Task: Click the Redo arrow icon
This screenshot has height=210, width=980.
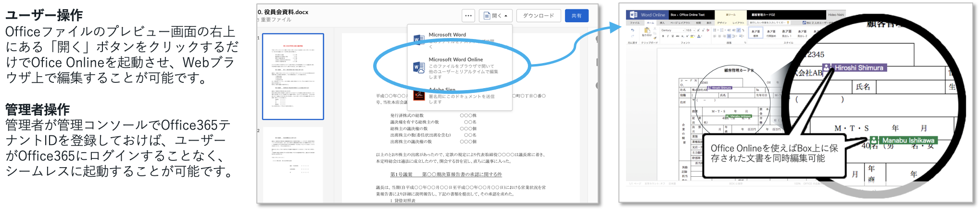Action: [x=632, y=36]
